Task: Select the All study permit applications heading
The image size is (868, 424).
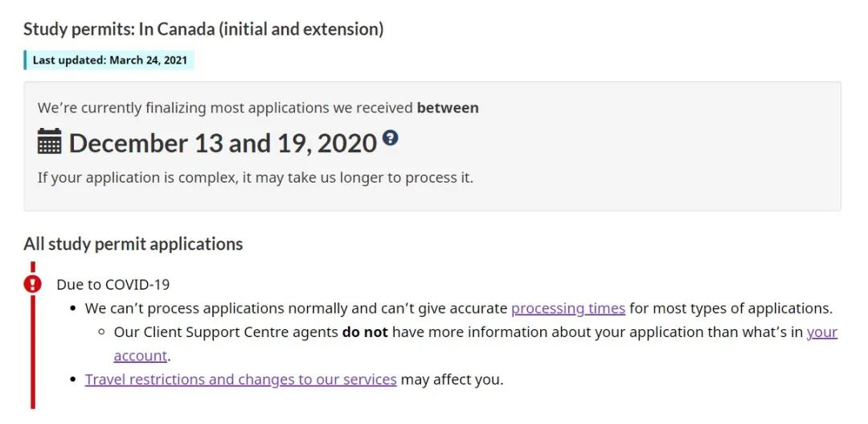Action: [133, 244]
